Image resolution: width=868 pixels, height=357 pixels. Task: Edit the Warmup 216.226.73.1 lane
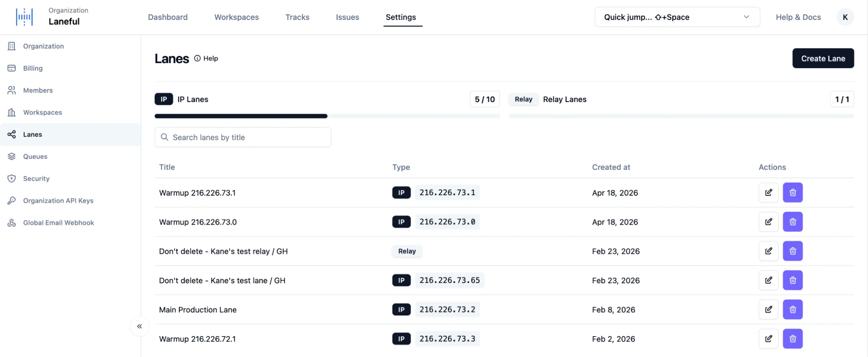(x=768, y=193)
